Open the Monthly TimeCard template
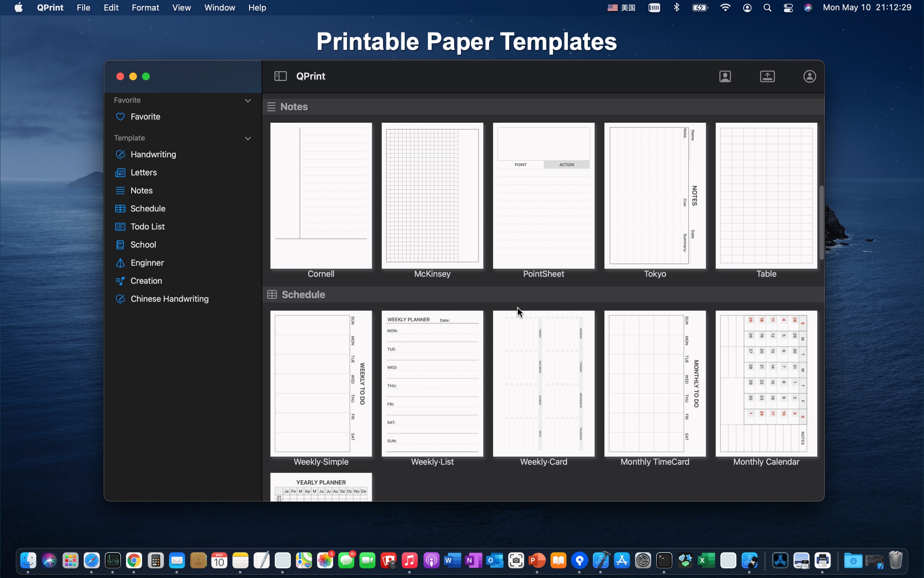This screenshot has width=924, height=578. tap(655, 383)
